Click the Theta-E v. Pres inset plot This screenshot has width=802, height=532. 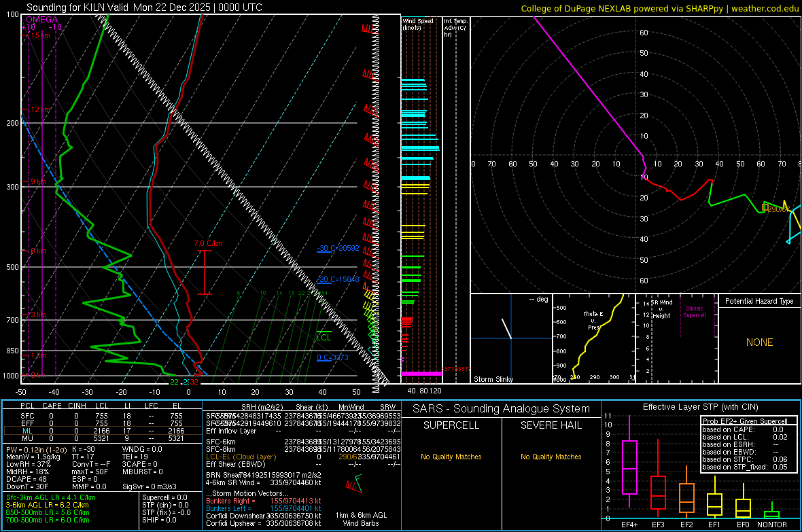[593, 338]
